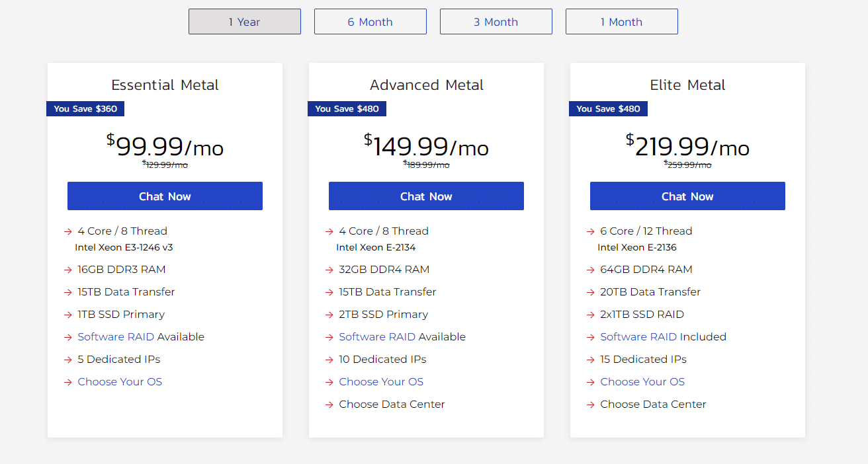Screen dimensions: 868x464
Task: Open Software RAID link in Essential Metal
Action: click(x=116, y=337)
